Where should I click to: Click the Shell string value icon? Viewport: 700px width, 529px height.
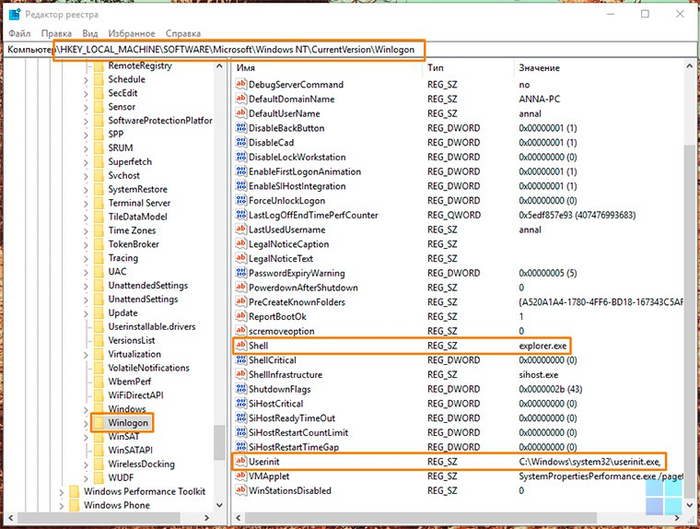[240, 345]
